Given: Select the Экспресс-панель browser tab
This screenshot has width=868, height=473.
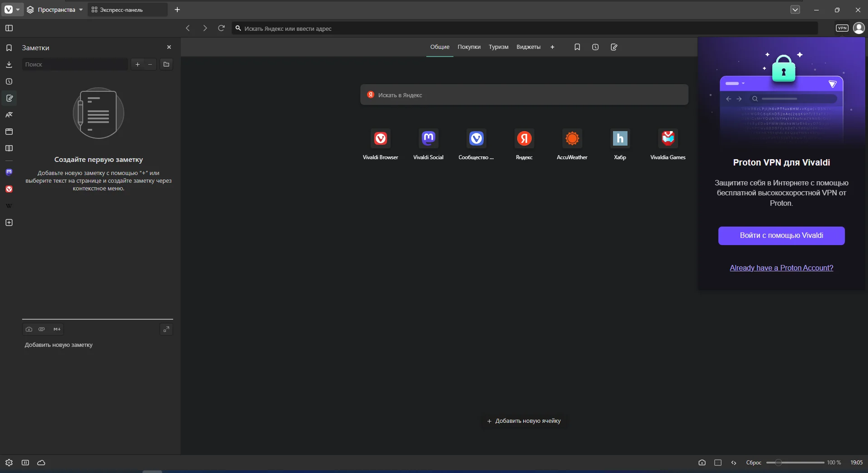Looking at the screenshot, I should tap(127, 9).
